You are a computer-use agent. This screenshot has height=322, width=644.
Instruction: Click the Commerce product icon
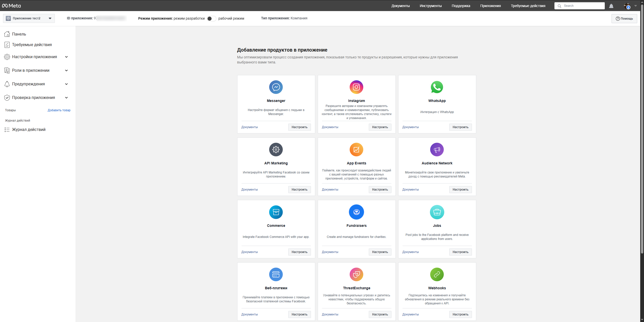(x=276, y=212)
